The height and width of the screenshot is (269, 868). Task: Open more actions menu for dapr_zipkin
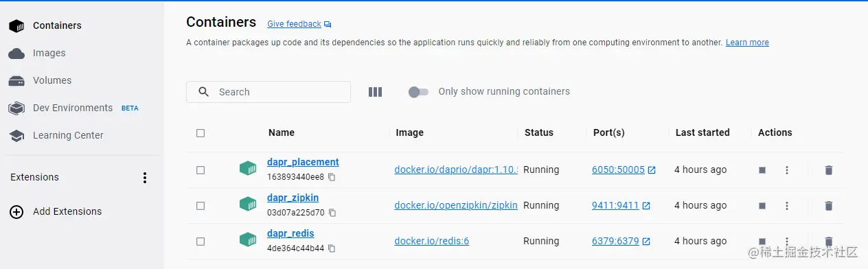(787, 206)
